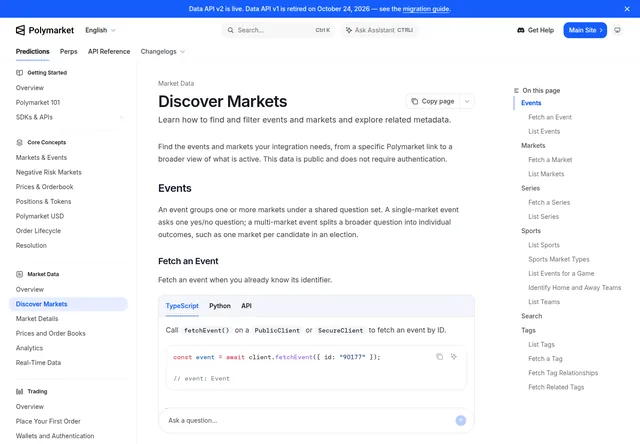Open Prices and Order Books page
640x444 pixels.
click(51, 333)
